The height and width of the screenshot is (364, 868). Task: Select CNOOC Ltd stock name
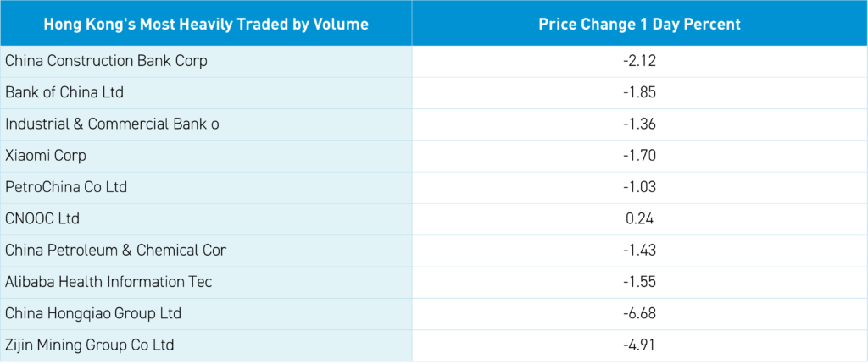(42, 218)
